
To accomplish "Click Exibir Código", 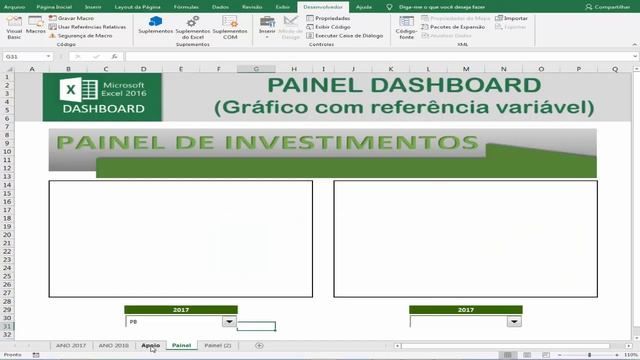I will (329, 27).
